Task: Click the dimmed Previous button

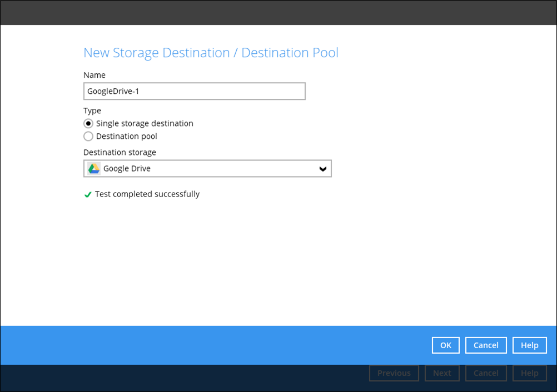Action: 394,373
